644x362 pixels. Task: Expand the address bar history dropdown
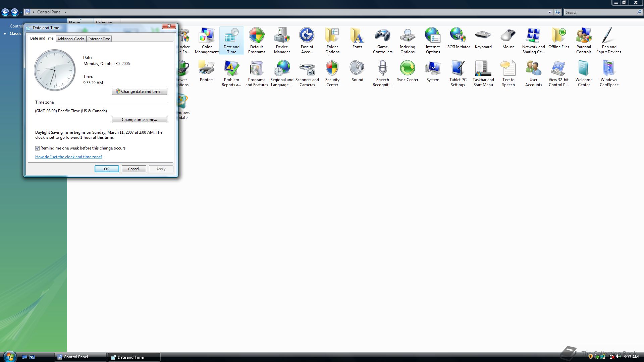(x=550, y=12)
